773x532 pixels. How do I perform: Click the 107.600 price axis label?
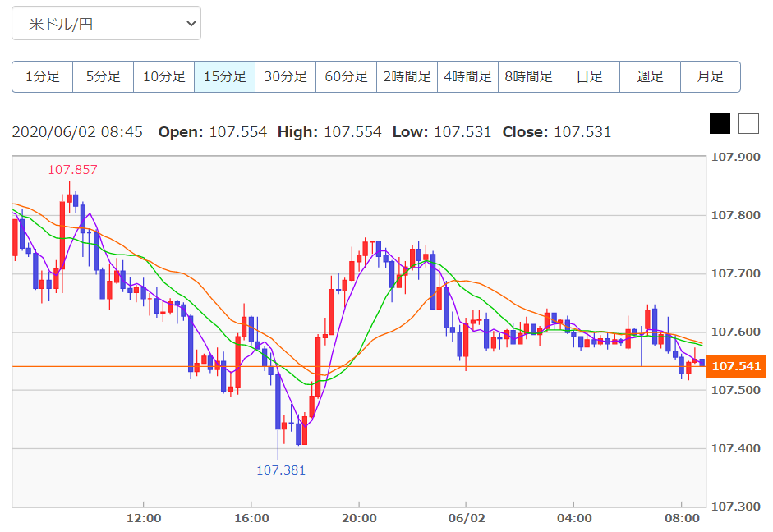735,332
